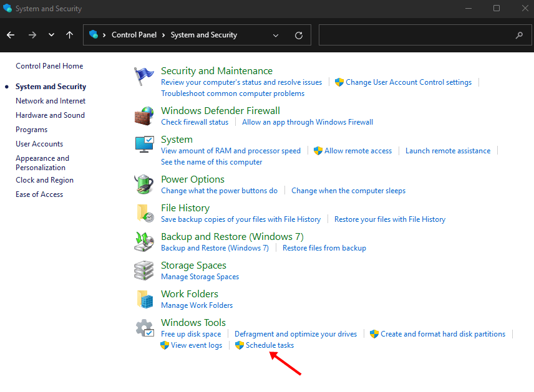Select Network and Internet in sidebar

tap(51, 101)
